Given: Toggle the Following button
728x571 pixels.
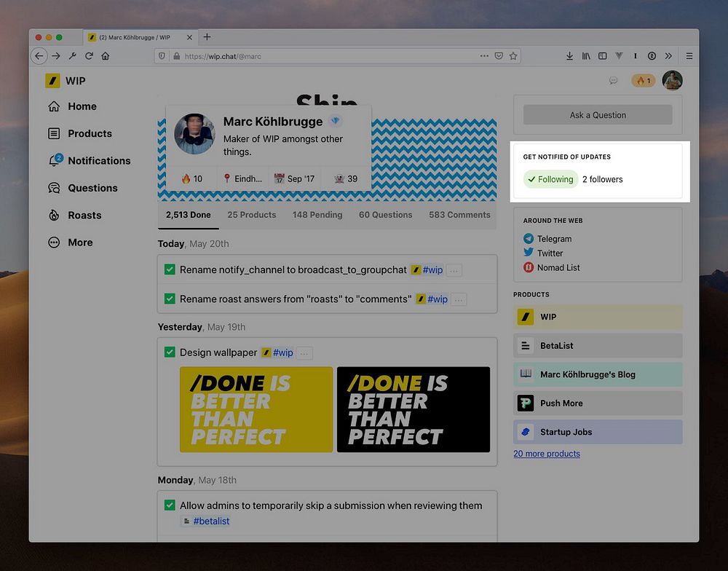Looking at the screenshot, I should coord(550,179).
